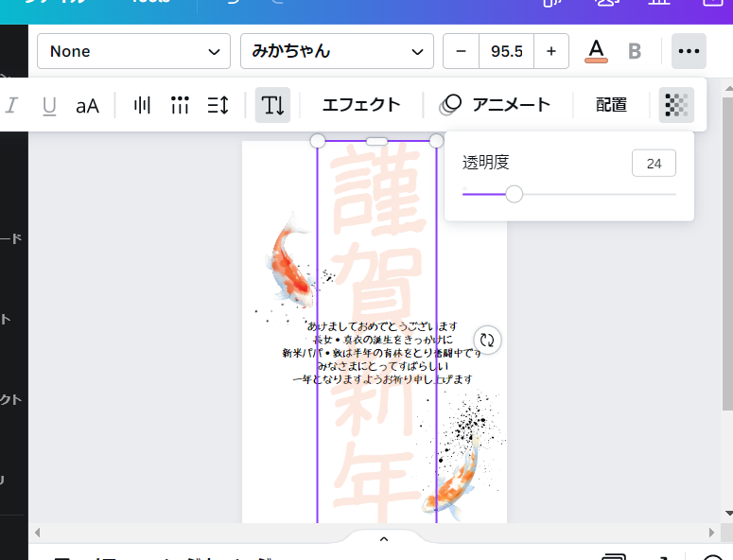Select the top-right resize handle
The width and height of the screenshot is (733, 560).
(436, 141)
